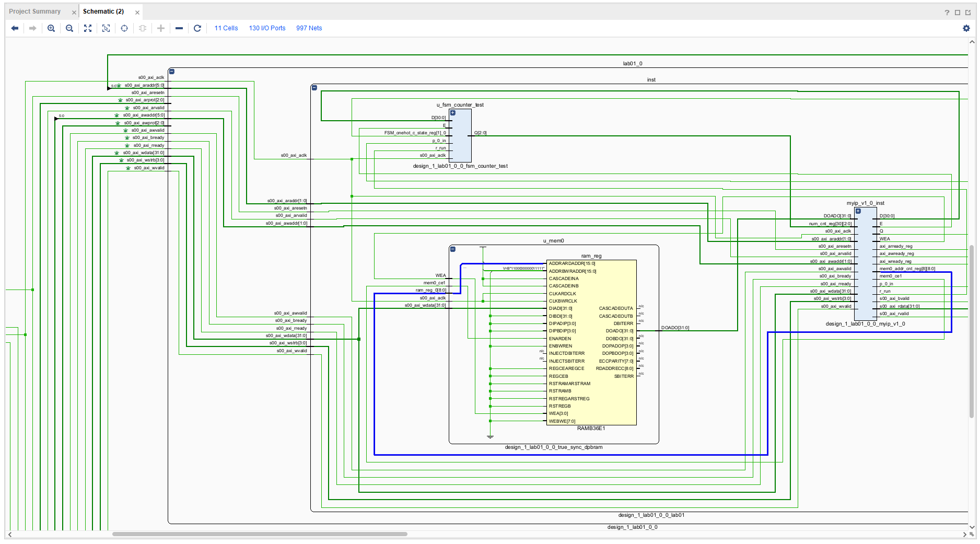The width and height of the screenshot is (980, 544).
Task: Select the num_cnt_reg[30][2:0] pin
Action: 830,224
